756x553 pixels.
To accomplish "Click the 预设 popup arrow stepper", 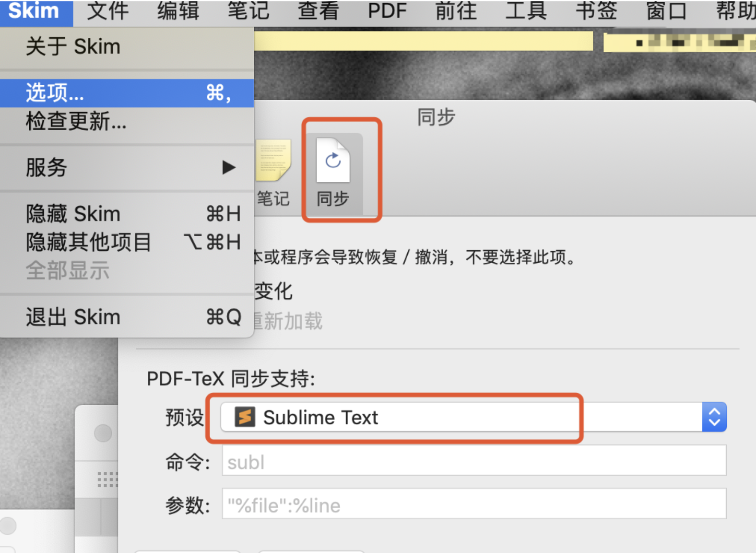I will pos(714,417).
